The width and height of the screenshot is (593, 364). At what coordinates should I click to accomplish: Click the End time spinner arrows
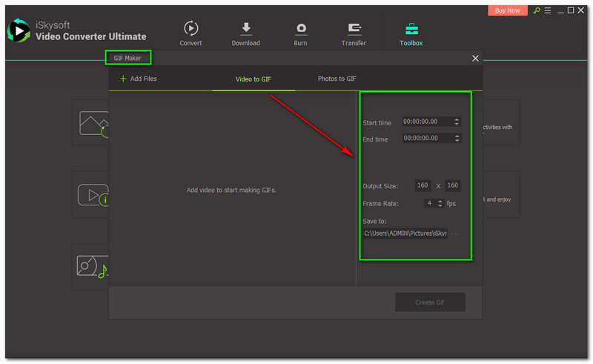tap(457, 138)
